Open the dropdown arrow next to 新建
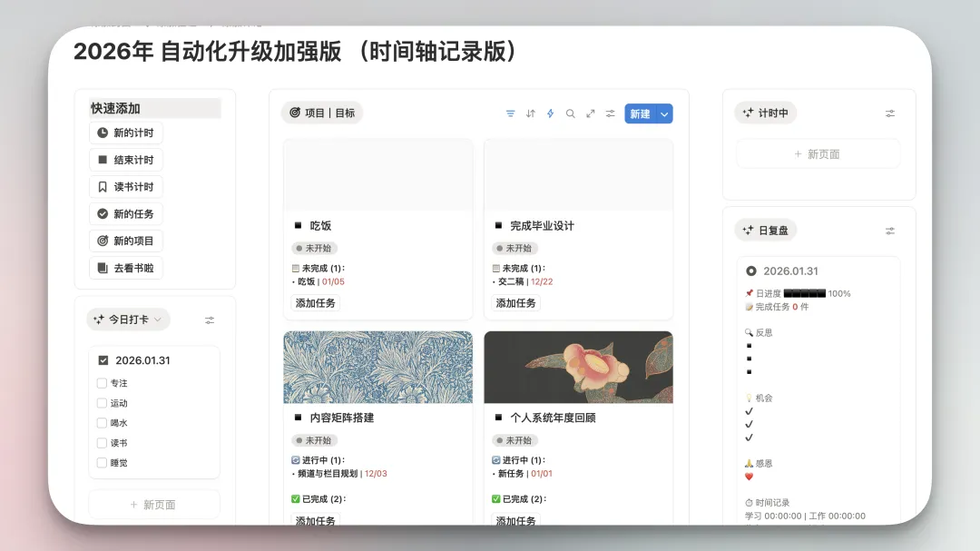Image resolution: width=980 pixels, height=551 pixels. coord(664,113)
